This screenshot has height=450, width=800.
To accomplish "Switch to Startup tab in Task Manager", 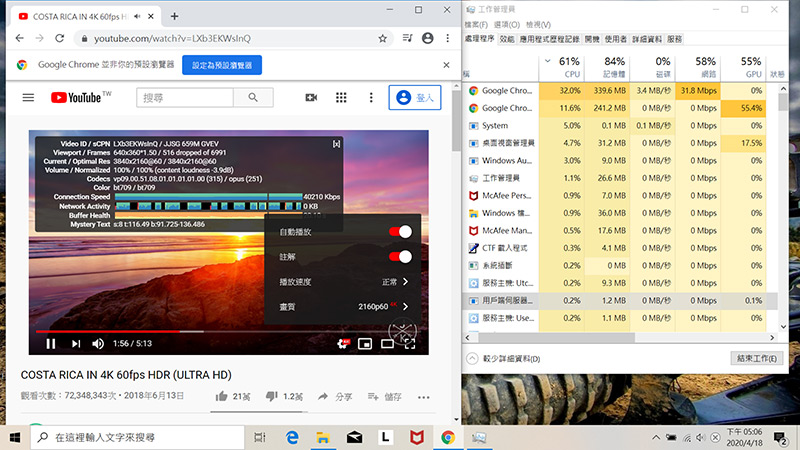I will click(592, 39).
